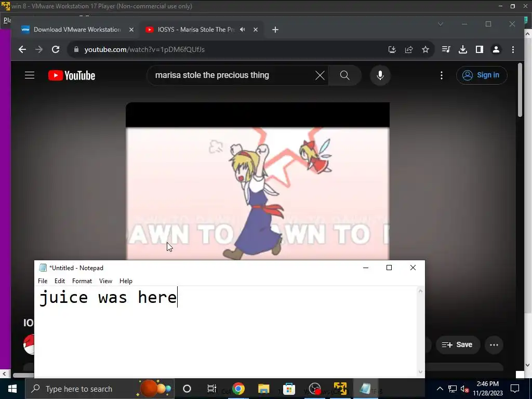Open Chrome profile icon
This screenshot has height=399, width=532.
tap(496, 49)
